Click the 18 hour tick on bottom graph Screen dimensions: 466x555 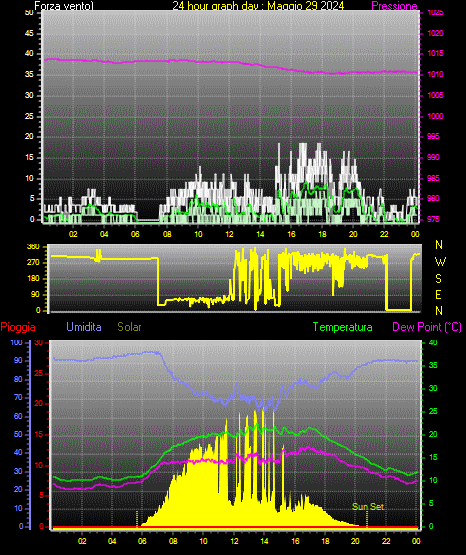point(326,541)
